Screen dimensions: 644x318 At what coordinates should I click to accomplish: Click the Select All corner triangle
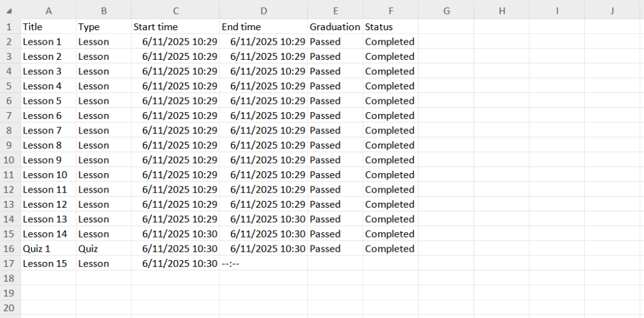pos(9,11)
